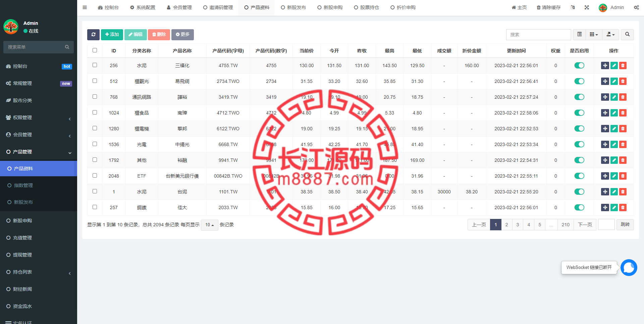Expand the 持仓列表 sidebar menu
The height and width of the screenshot is (324, 644).
[39, 272]
